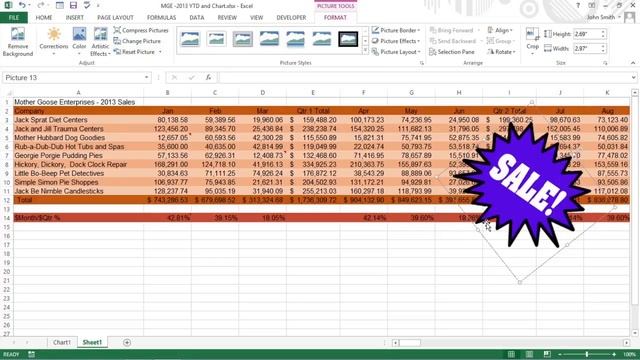Click the Crop tool
640x360 pixels.
coord(532,41)
